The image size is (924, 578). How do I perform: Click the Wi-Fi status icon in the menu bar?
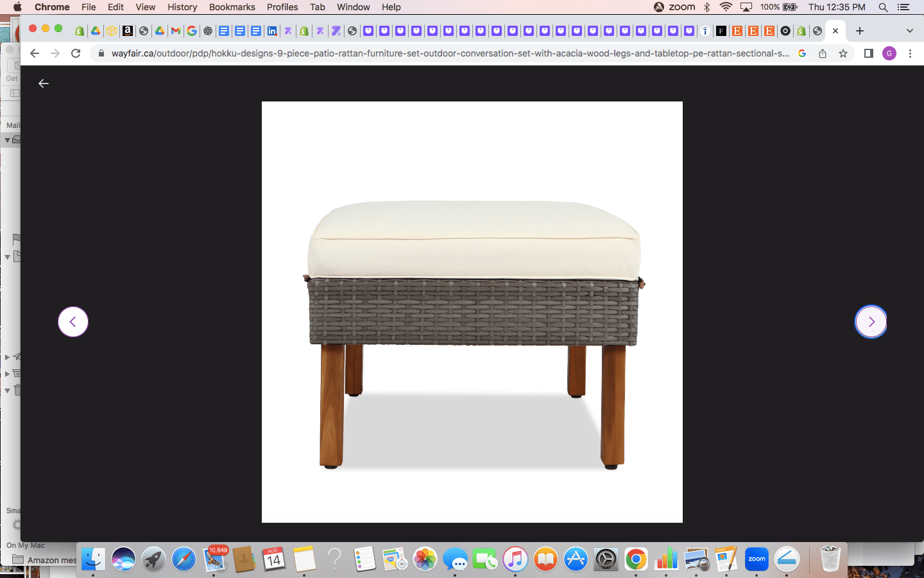(726, 7)
